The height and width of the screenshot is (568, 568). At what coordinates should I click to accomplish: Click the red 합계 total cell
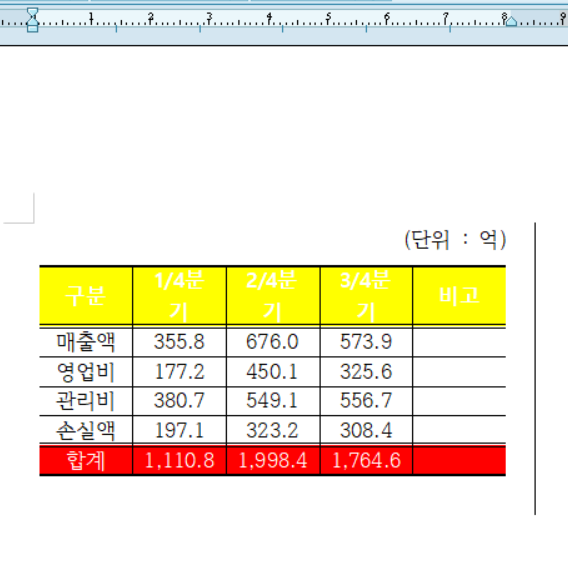pyautogui.click(x=86, y=460)
